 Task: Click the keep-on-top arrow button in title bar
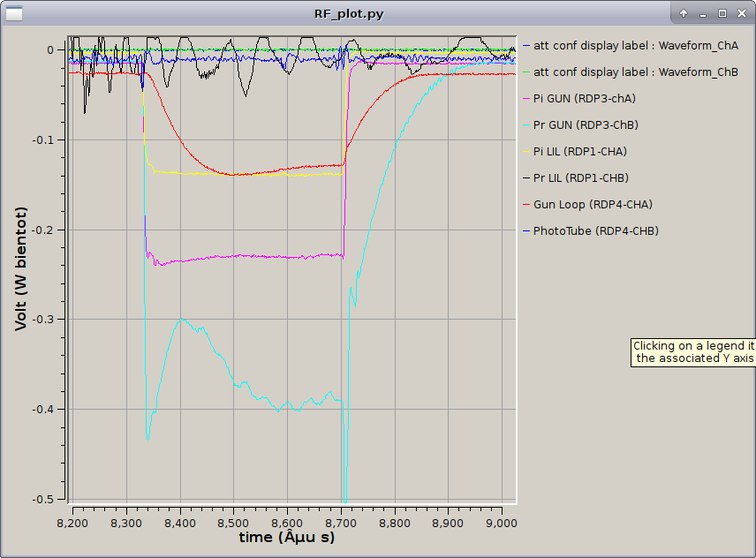click(684, 13)
